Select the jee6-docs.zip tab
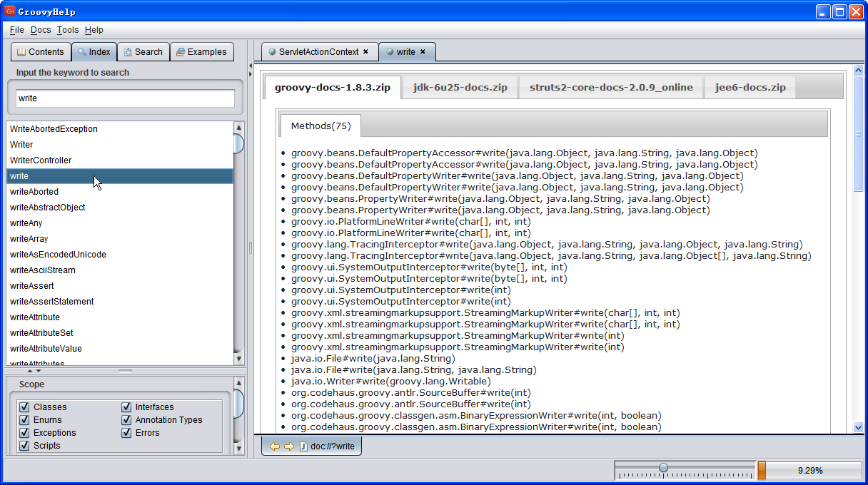 pos(750,88)
